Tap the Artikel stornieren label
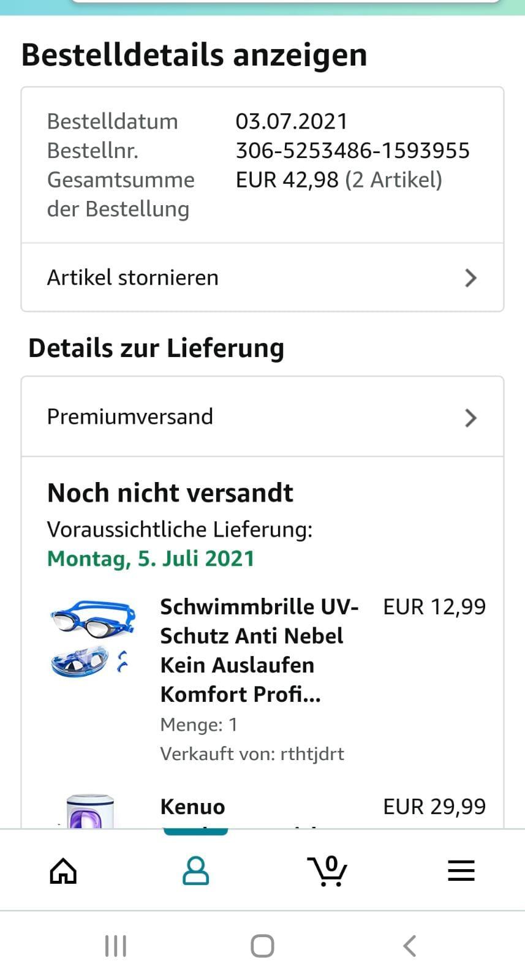 [133, 277]
